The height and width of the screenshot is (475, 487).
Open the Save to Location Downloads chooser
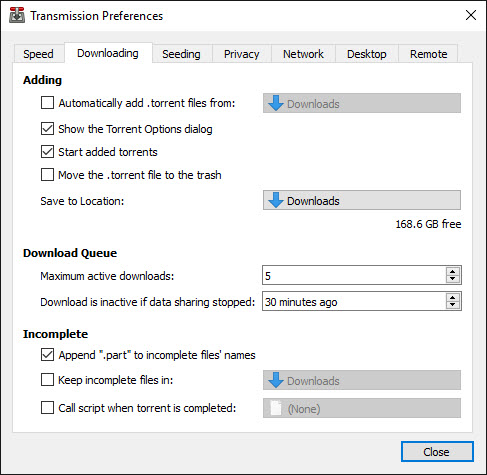tap(362, 200)
